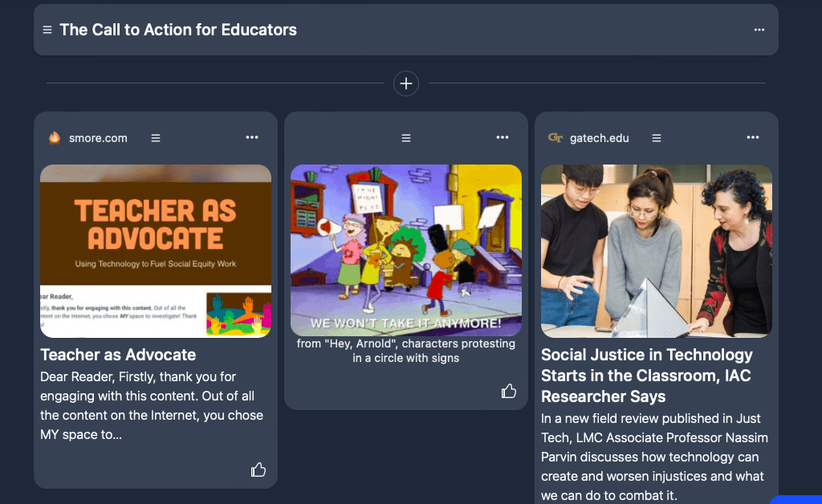Open the section's three-dot options menu
Screen dimensions: 822x504
759,30
